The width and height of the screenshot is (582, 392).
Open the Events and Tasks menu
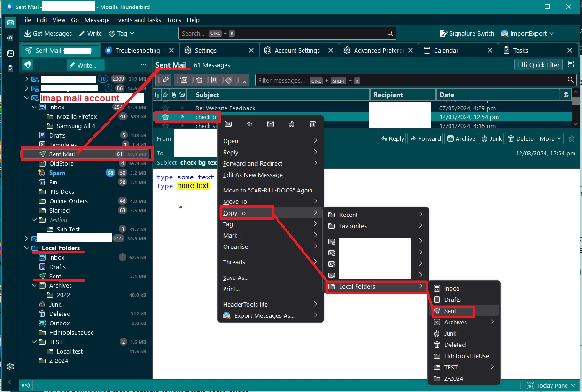(138, 20)
